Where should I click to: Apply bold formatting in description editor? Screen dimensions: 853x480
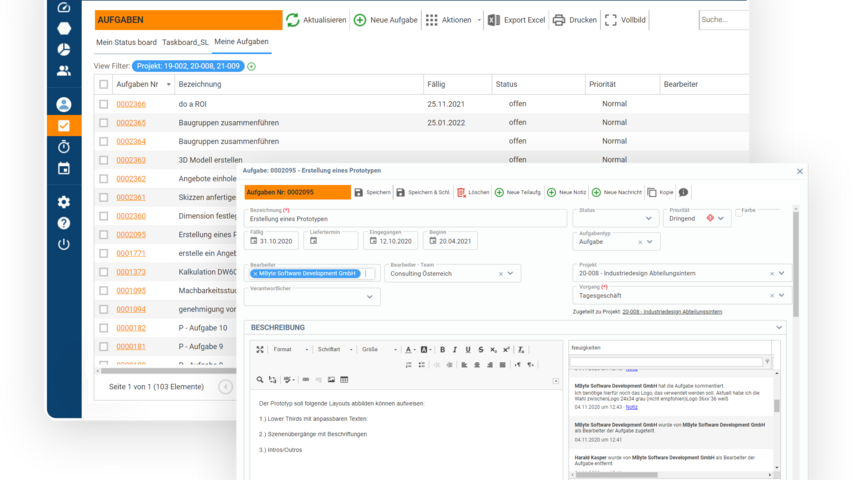click(441, 349)
